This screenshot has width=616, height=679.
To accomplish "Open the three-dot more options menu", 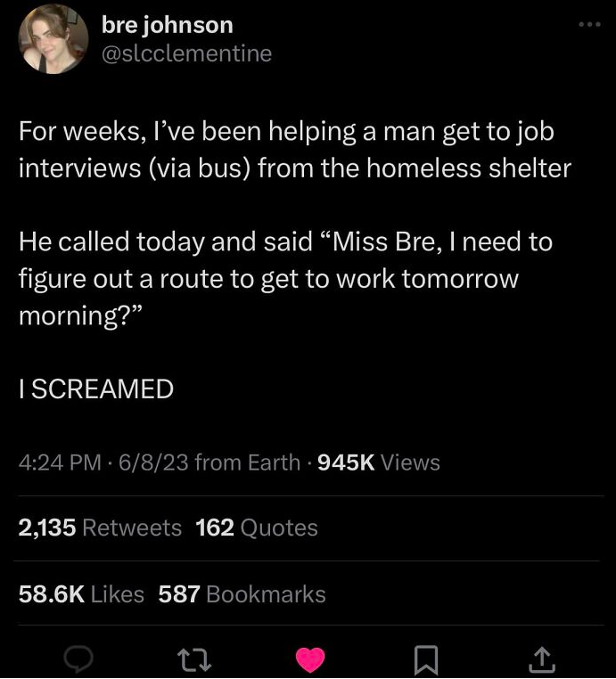I will (589, 24).
